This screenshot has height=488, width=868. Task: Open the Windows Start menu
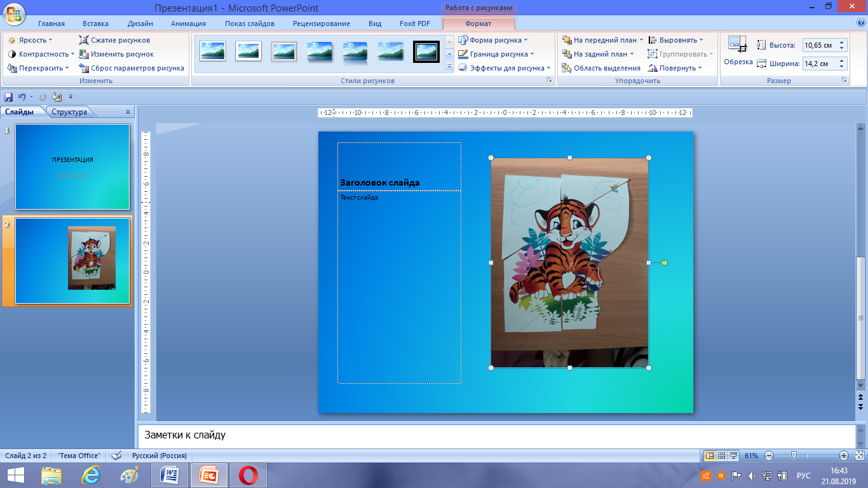tap(15, 475)
